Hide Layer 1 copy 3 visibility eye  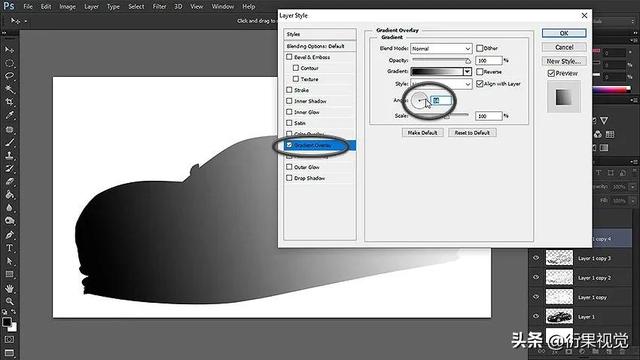click(x=536, y=258)
